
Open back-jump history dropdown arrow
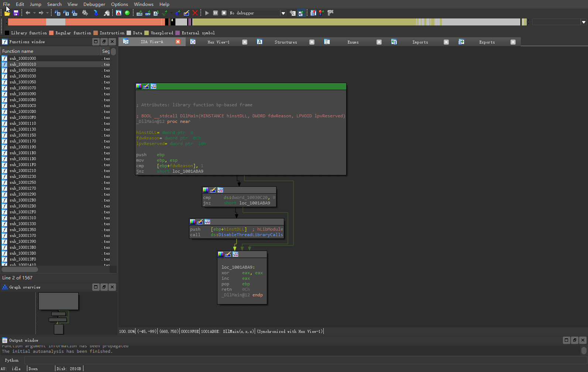(34, 13)
